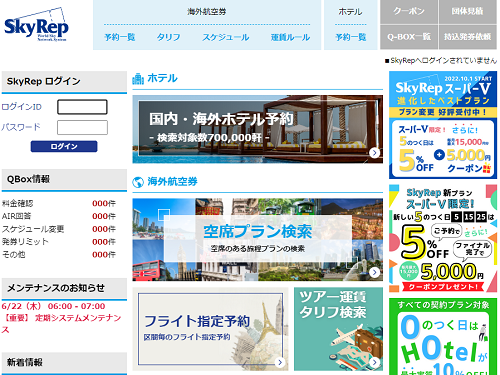The width and height of the screenshot is (500, 375).
Task: Click the ホテル section heading text
Action: (x=163, y=78)
